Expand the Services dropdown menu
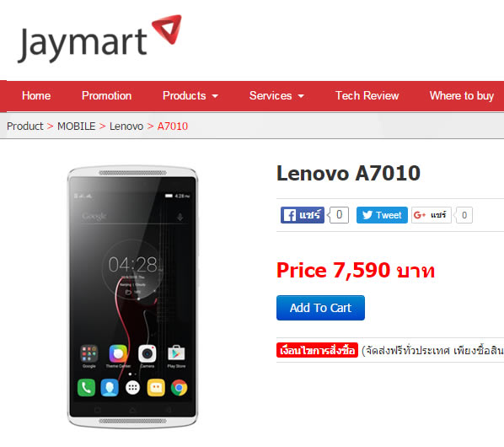The height and width of the screenshot is (447, 504). 276,96
